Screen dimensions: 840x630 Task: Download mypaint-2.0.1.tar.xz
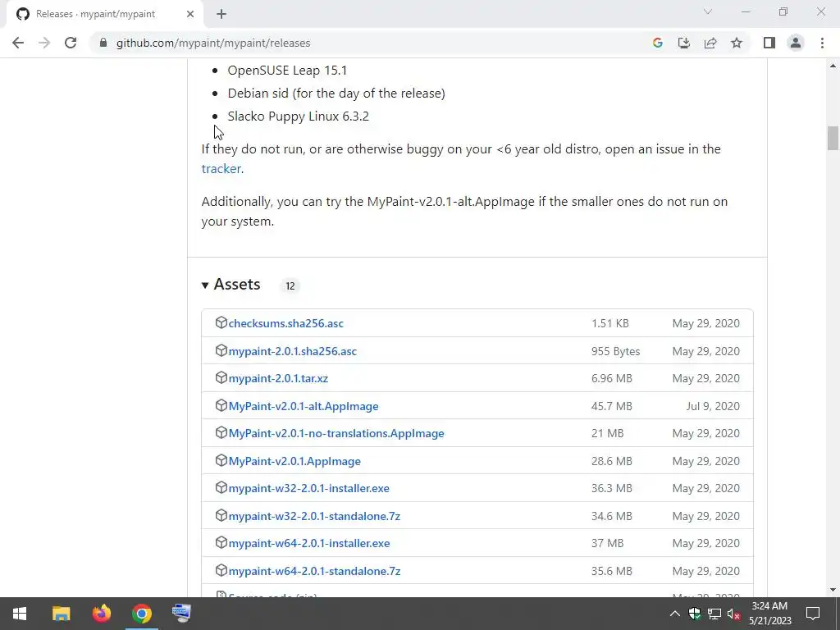(278, 378)
